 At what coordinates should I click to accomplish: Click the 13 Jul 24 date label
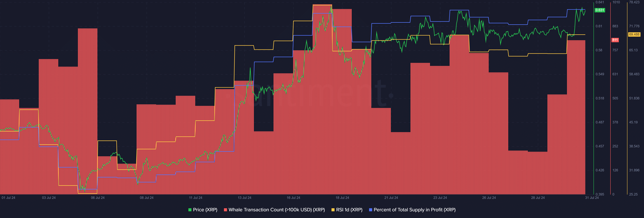pyautogui.click(x=245, y=198)
